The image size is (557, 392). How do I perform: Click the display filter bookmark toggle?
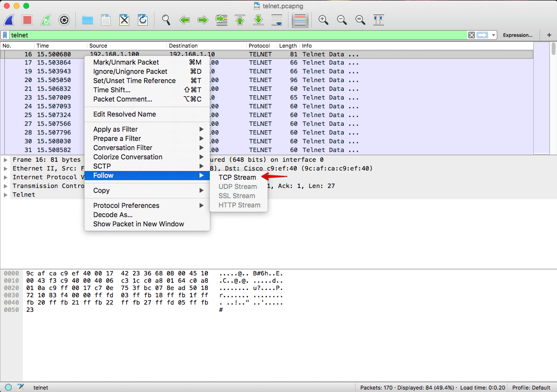[5, 35]
